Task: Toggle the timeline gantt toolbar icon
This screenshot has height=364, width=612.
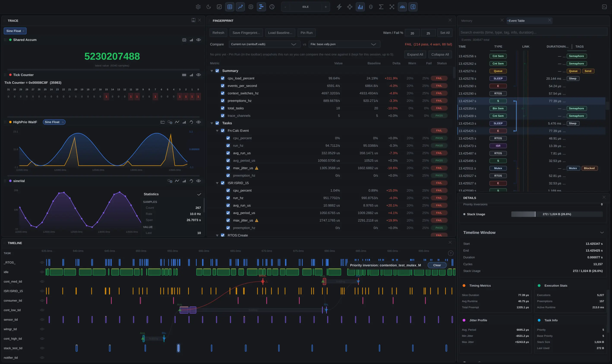Action: click(x=261, y=7)
